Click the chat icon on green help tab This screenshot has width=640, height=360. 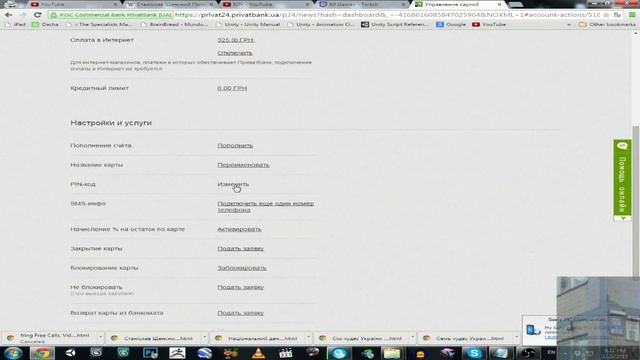click(x=622, y=146)
